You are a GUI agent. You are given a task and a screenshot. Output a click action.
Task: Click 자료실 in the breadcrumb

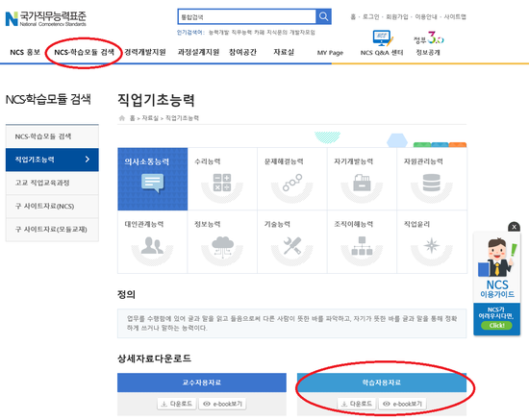[x=150, y=118]
